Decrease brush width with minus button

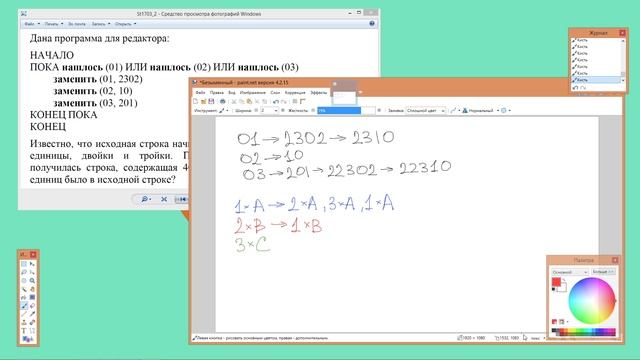pos(256,110)
